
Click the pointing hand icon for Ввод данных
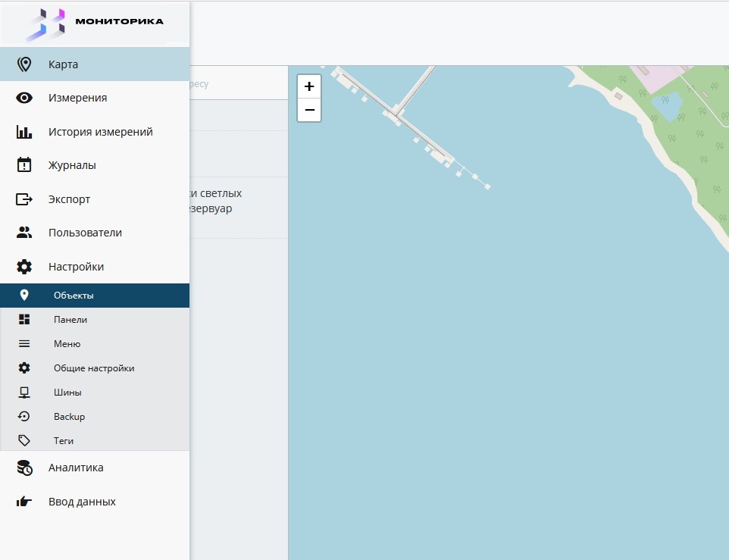point(24,502)
